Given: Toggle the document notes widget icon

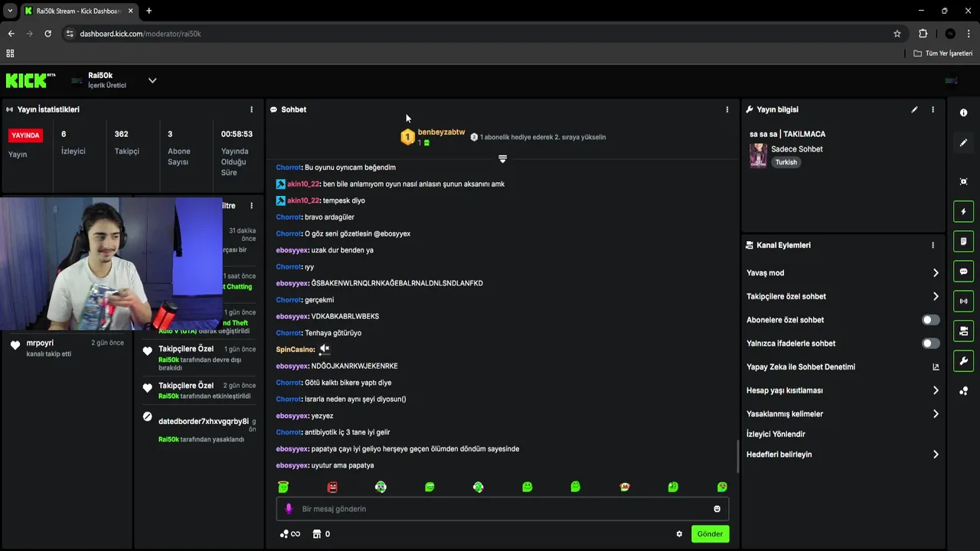Looking at the screenshot, I should pos(963,241).
